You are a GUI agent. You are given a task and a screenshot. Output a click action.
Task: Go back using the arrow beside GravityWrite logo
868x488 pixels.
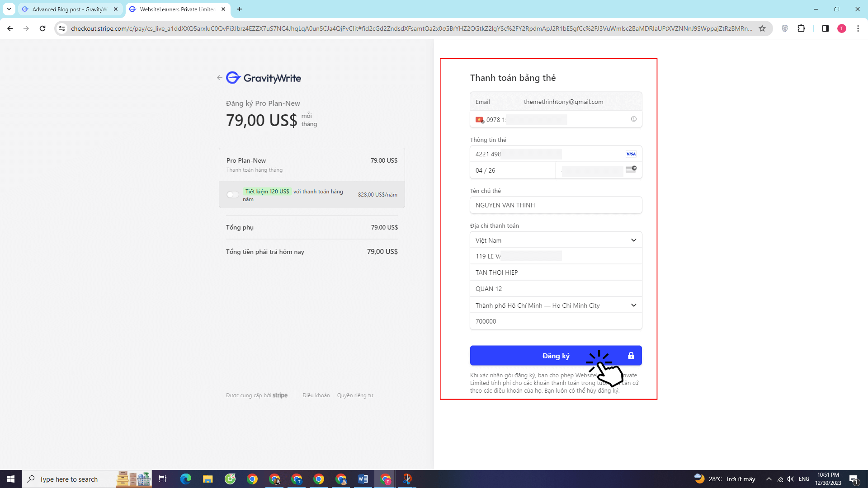pos(219,78)
